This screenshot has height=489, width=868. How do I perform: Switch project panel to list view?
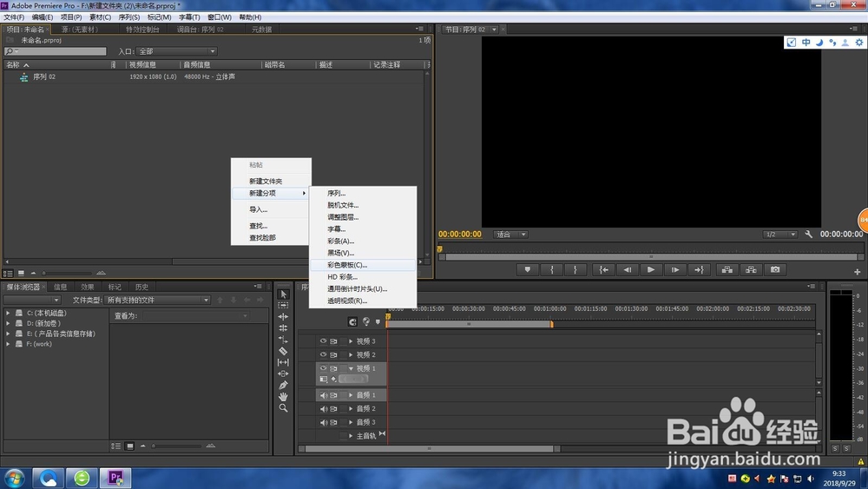click(9, 273)
